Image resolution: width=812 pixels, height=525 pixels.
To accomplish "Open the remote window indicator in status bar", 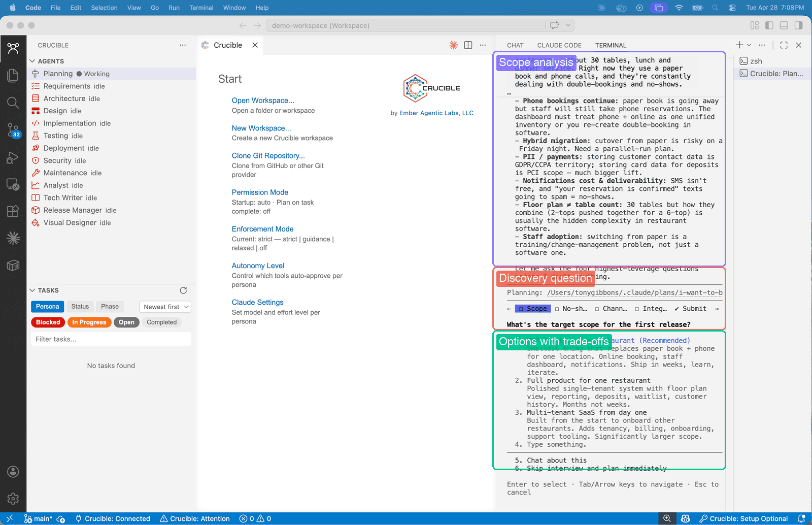I will click(x=10, y=518).
